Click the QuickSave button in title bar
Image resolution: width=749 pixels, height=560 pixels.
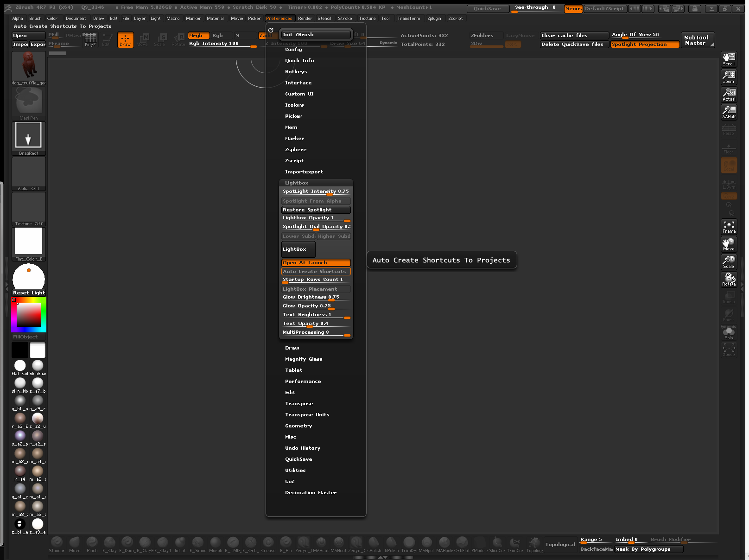[487, 9]
